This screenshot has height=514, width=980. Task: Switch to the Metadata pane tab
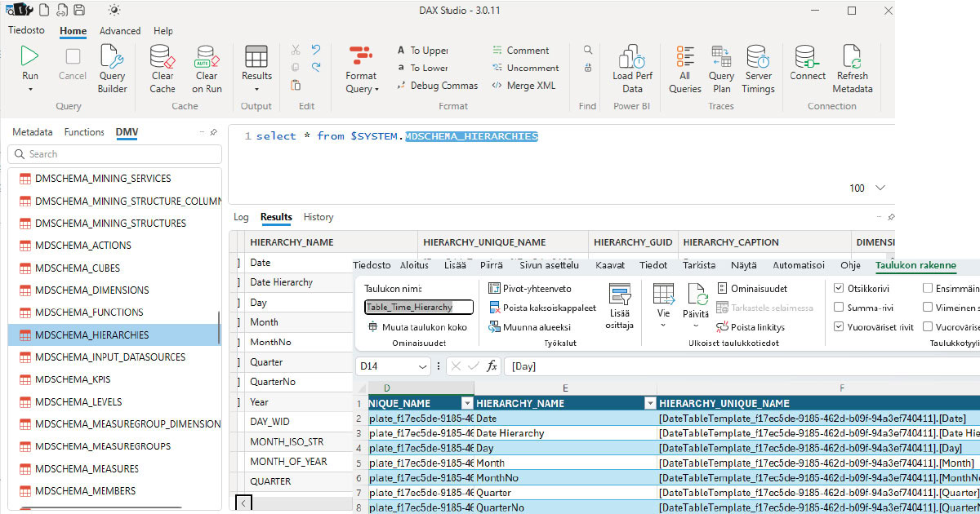33,132
